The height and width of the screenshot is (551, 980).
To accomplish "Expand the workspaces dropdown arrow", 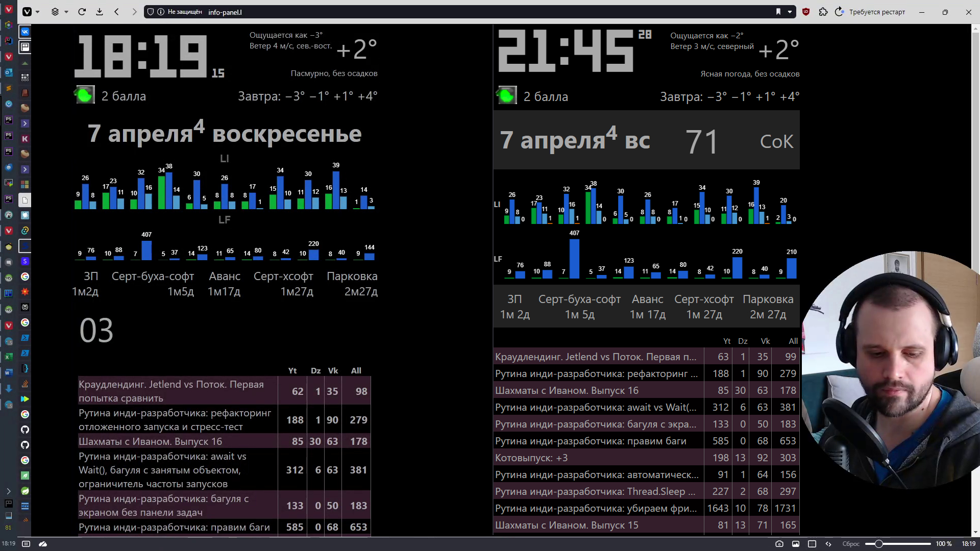I will [66, 12].
